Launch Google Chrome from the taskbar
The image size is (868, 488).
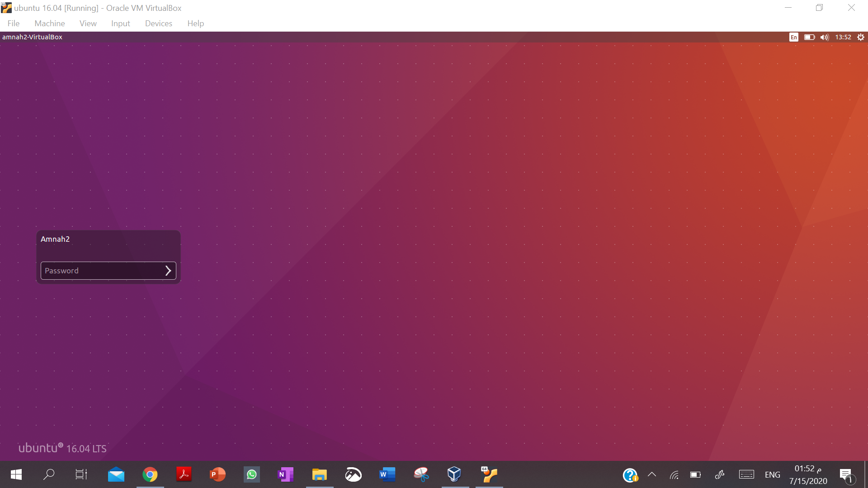click(x=150, y=474)
